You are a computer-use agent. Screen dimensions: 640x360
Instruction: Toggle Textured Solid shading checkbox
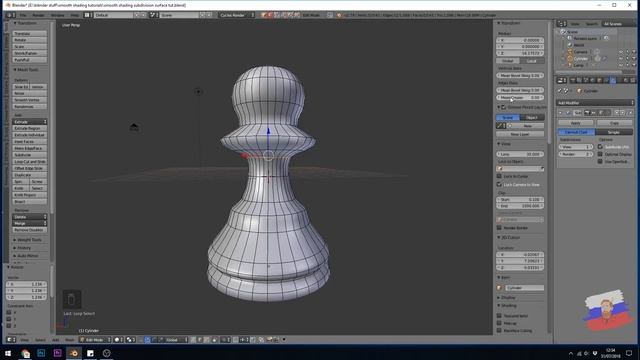tap(499, 316)
